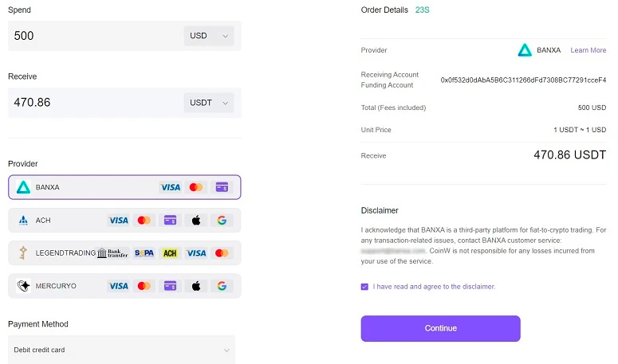This screenshot has height=364, width=618.
Task: Open the USDT currency dropdown
Action: point(208,103)
